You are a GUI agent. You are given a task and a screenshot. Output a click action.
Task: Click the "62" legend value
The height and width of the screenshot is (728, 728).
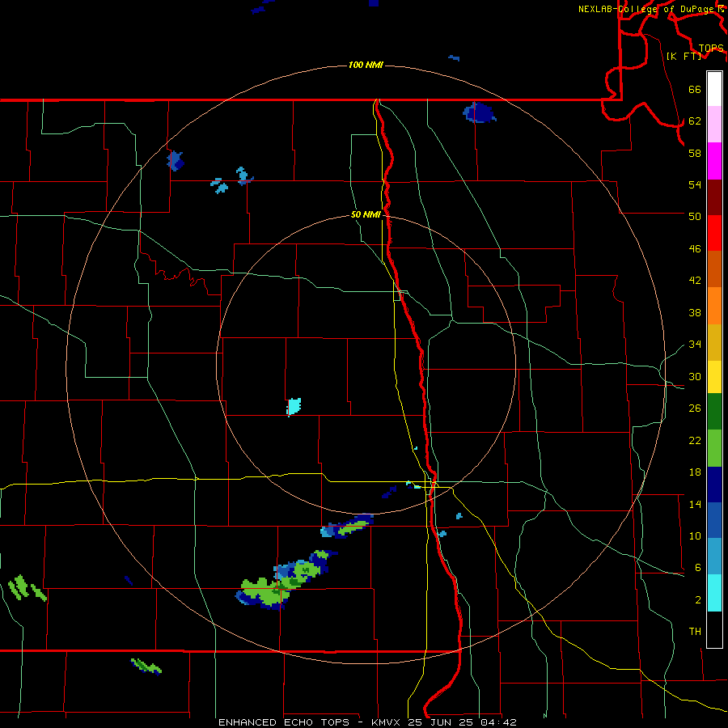(x=695, y=121)
